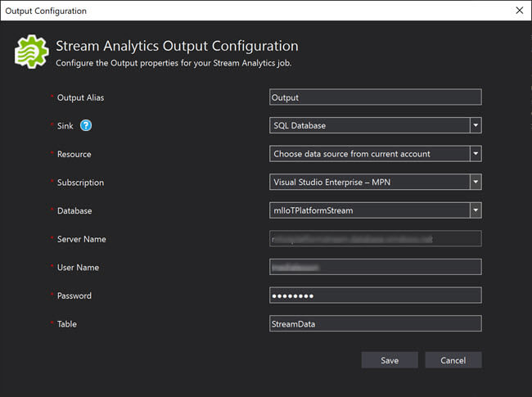532x397 pixels.
Task: Click the Password label
Action: pyautogui.click(x=74, y=295)
